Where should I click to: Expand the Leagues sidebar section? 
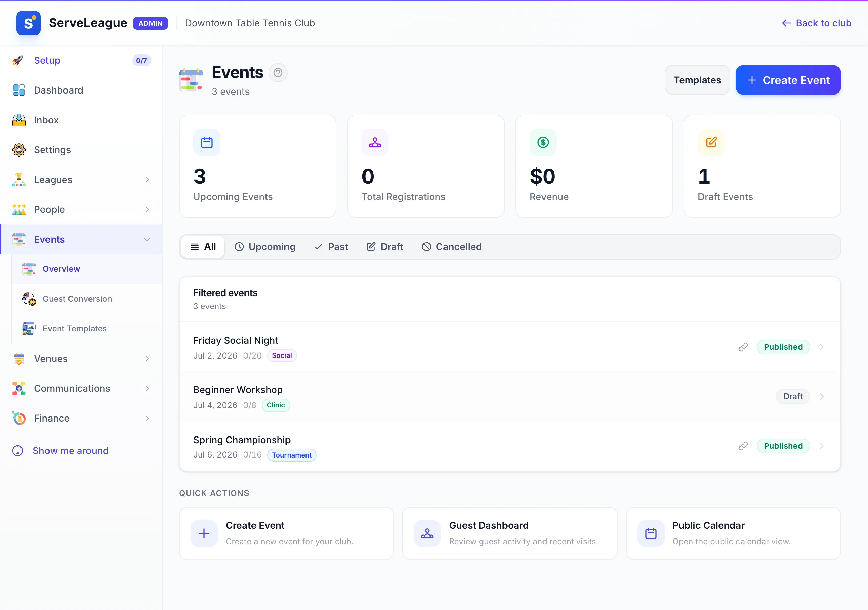[x=147, y=180]
